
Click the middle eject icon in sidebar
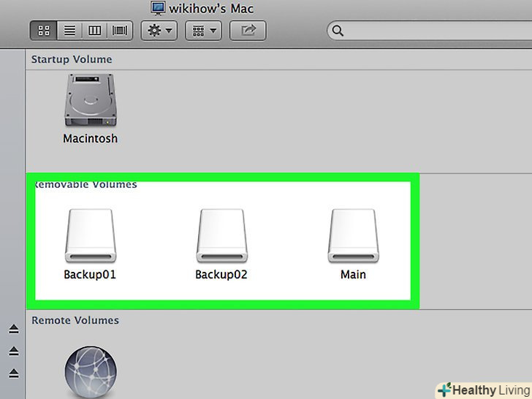click(14, 351)
